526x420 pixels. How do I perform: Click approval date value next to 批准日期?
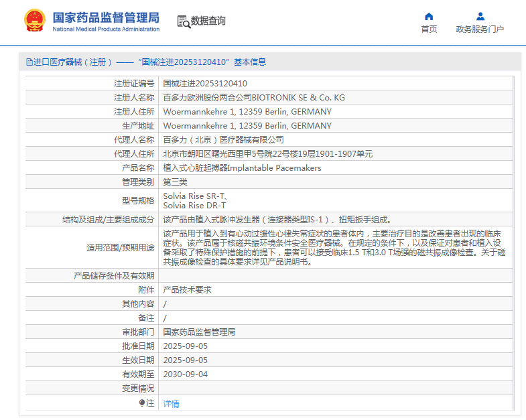pos(186,346)
